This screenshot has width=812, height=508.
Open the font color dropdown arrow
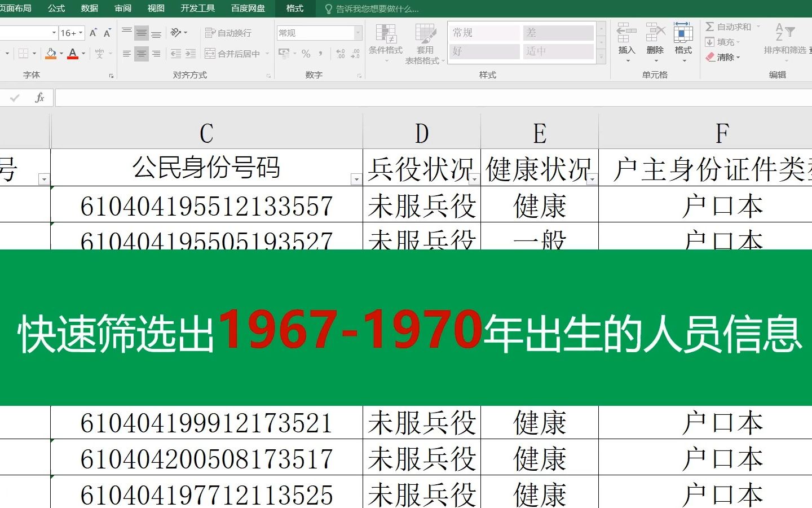pyautogui.click(x=83, y=54)
